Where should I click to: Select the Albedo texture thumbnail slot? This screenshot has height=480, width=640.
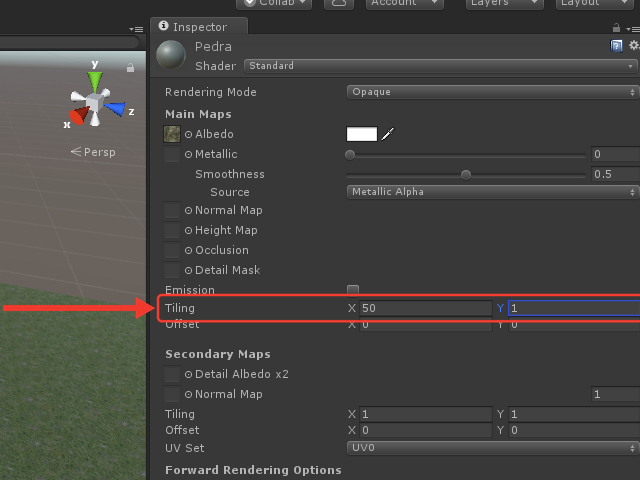click(172, 134)
